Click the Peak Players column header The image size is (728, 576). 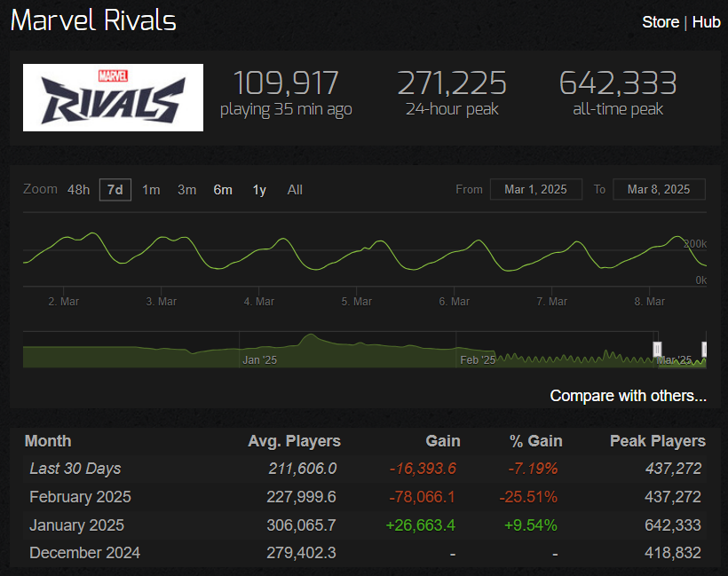click(658, 441)
